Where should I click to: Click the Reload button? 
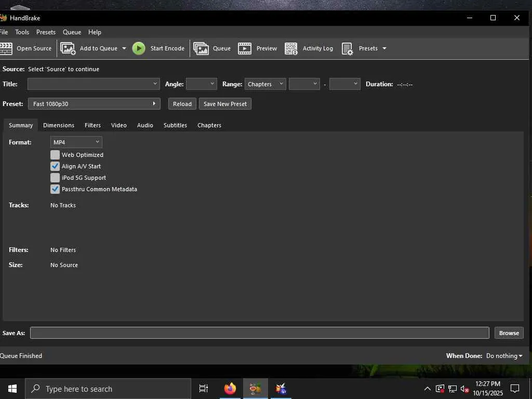click(182, 104)
